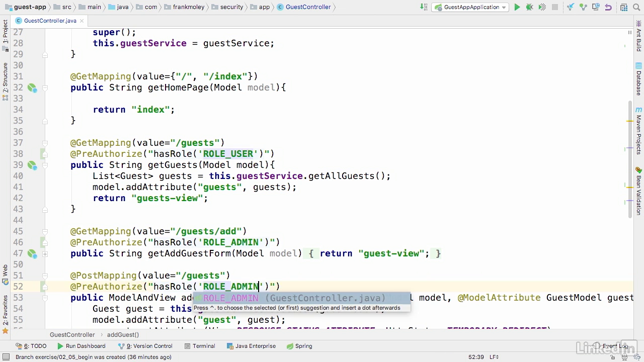The image size is (644, 362).
Task: Open the Run Dashboard tab
Action: 82,346
